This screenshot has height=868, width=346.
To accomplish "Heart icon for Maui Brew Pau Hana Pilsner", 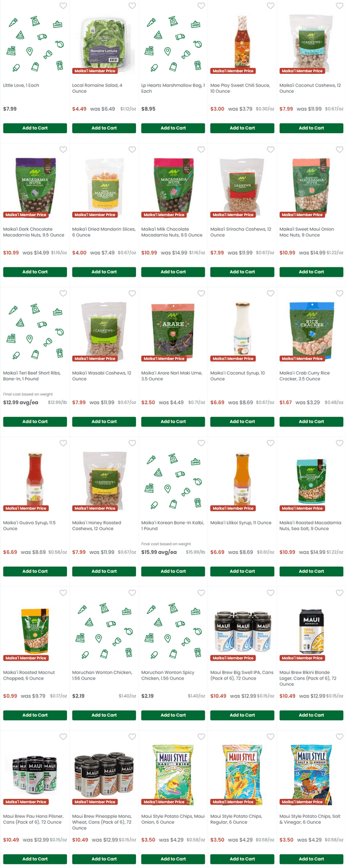I will pos(63,737).
